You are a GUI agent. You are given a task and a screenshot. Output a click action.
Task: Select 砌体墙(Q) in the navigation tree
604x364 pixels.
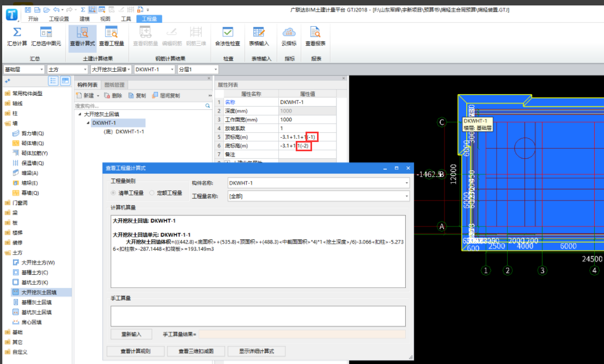(32, 143)
